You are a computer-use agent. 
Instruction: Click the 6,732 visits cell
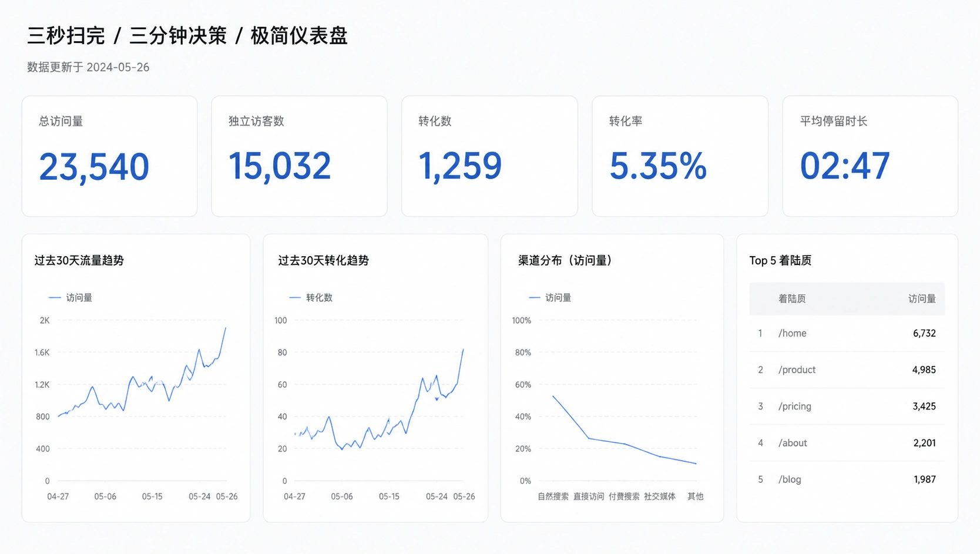tap(924, 333)
